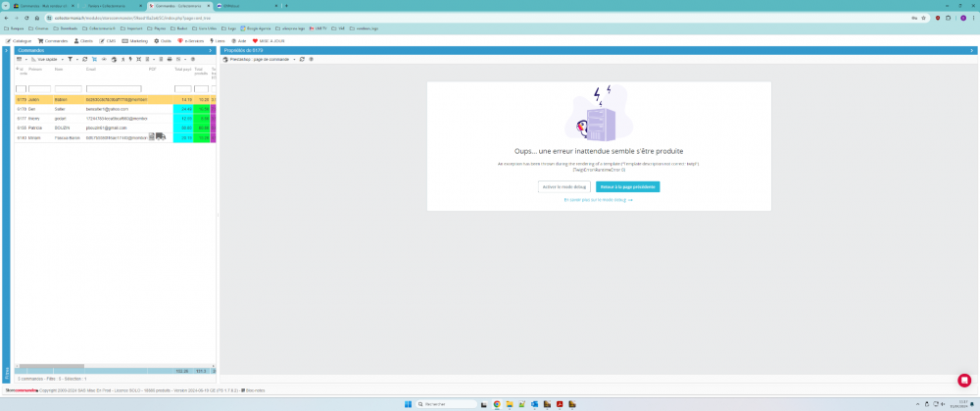The image size is (980, 411).
Task: Click the filter funnel icon
Action: point(70,59)
